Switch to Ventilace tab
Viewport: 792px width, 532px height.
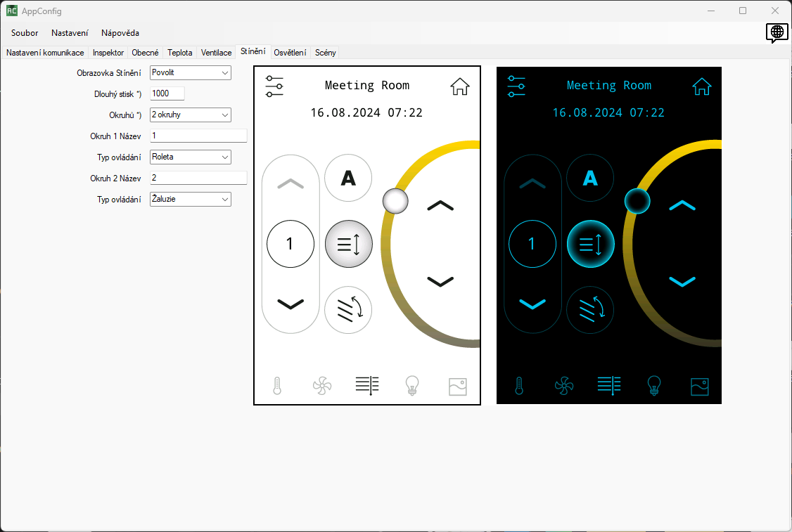pyautogui.click(x=216, y=53)
